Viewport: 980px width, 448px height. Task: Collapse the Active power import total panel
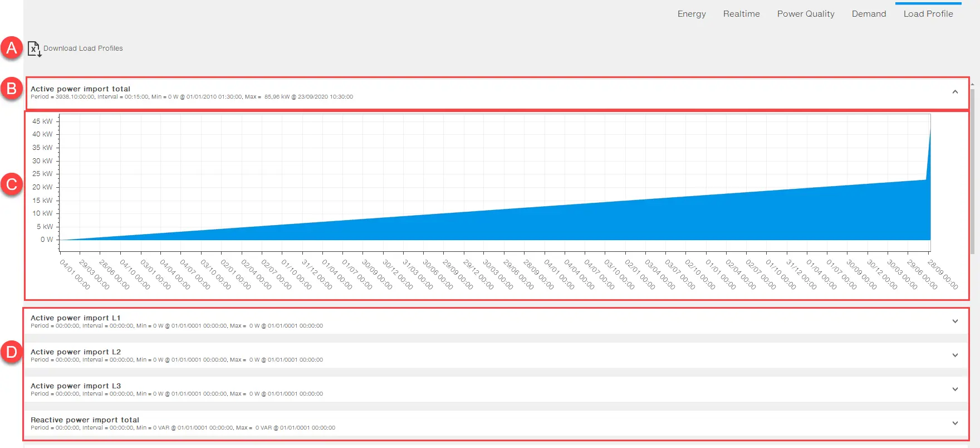click(x=955, y=92)
